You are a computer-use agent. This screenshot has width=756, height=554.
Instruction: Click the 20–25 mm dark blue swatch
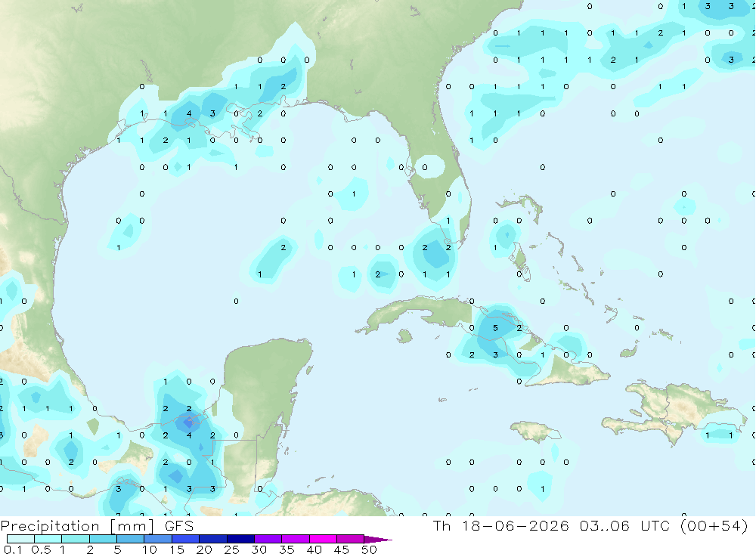(x=213, y=539)
